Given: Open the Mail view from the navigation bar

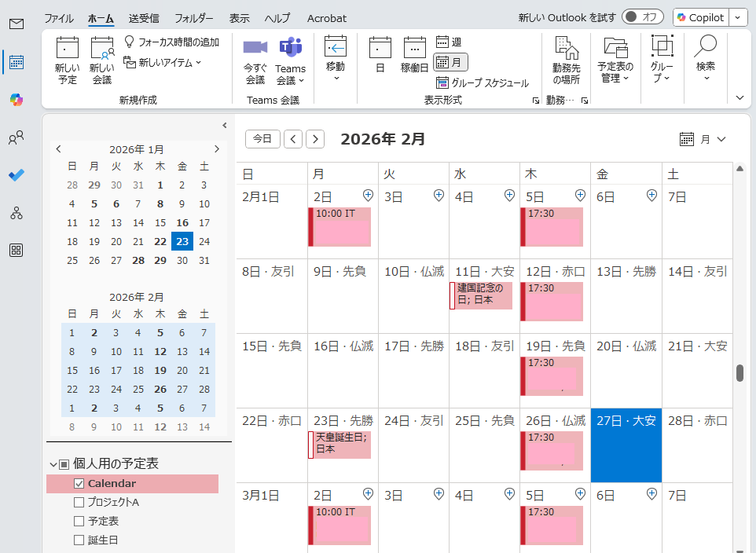Looking at the screenshot, I should point(17,24).
